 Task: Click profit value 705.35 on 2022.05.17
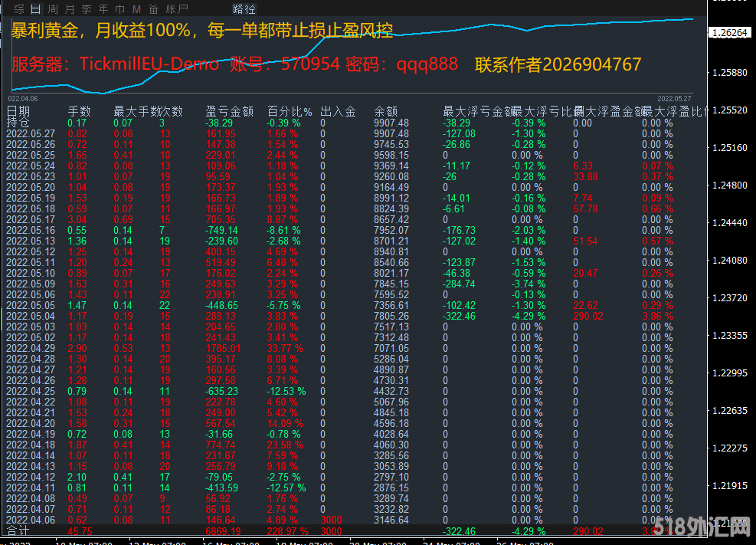tap(221, 219)
